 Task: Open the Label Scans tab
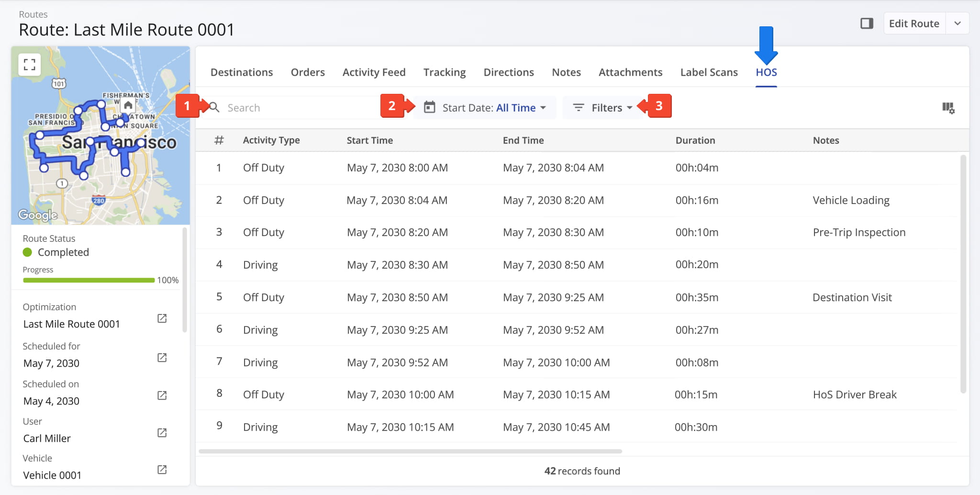click(x=709, y=72)
